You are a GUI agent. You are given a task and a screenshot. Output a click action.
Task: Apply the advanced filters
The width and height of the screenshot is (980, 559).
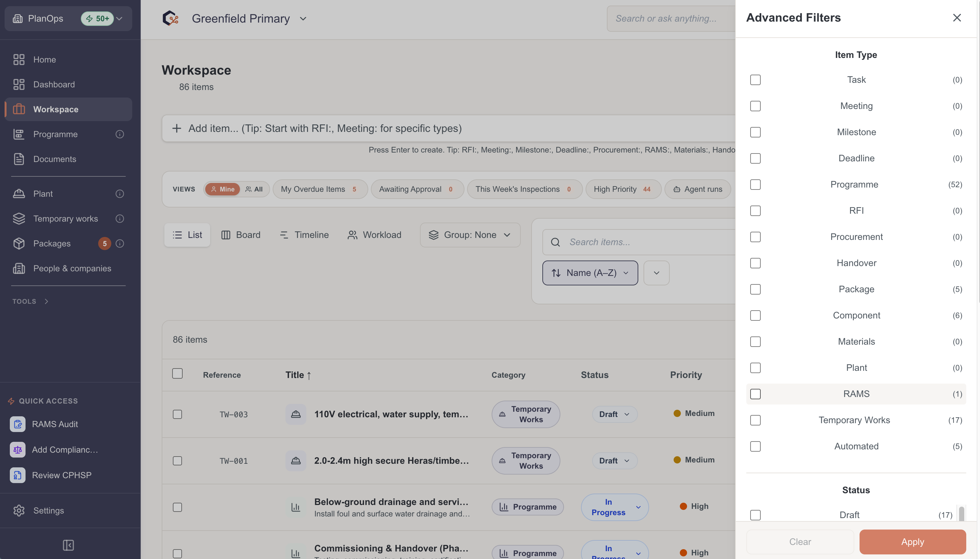(x=913, y=542)
